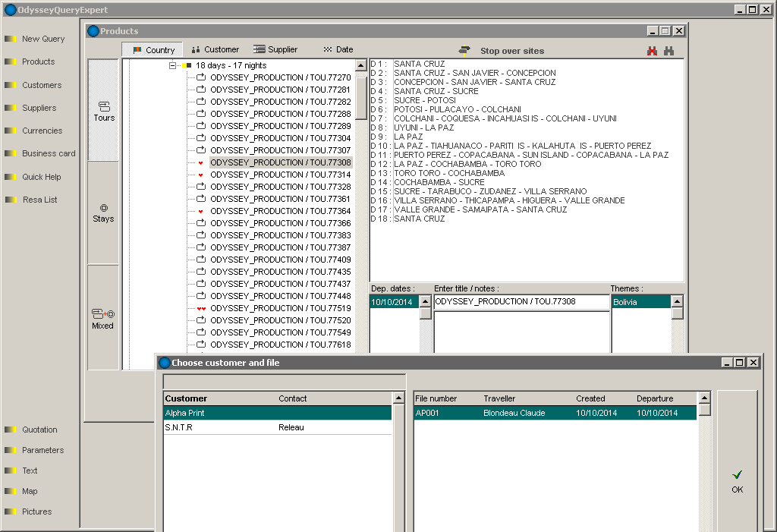The height and width of the screenshot is (532, 777).
Task: Open New Query from sidebar
Action: click(43, 39)
